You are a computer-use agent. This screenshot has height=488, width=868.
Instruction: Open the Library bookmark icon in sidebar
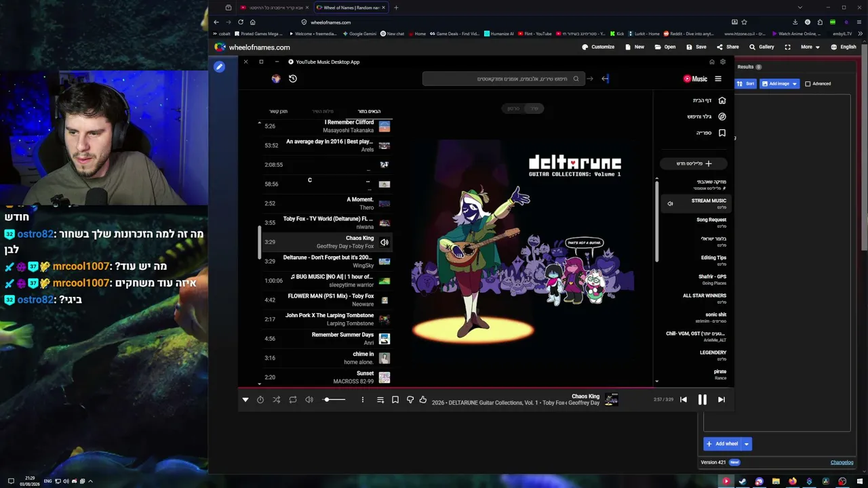click(x=722, y=133)
